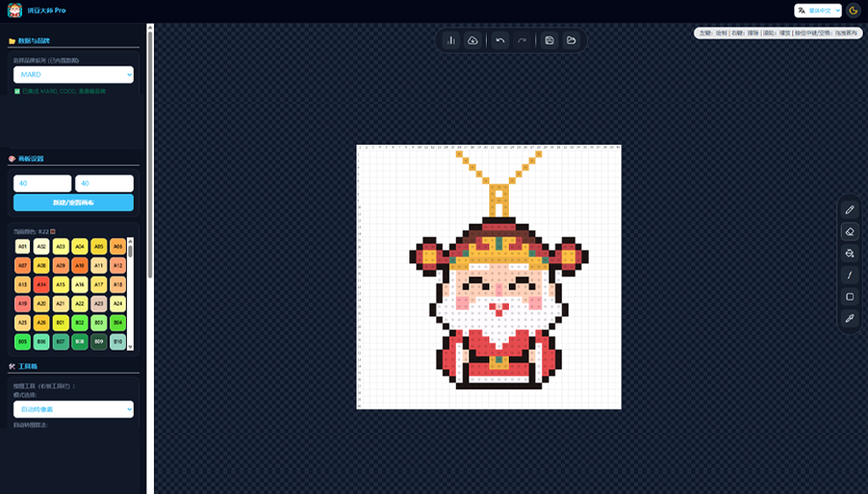Toggle the dark mode moon button

click(854, 10)
